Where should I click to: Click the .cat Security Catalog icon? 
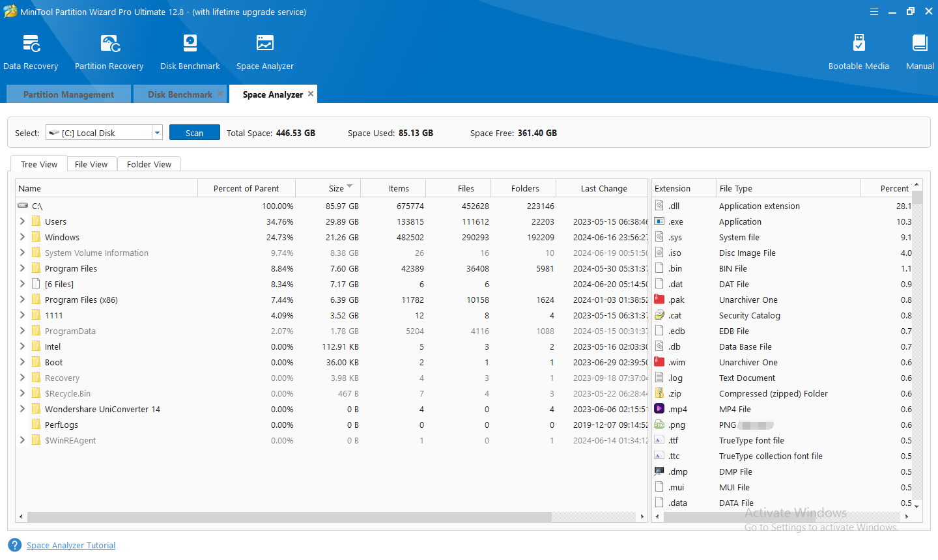659,315
